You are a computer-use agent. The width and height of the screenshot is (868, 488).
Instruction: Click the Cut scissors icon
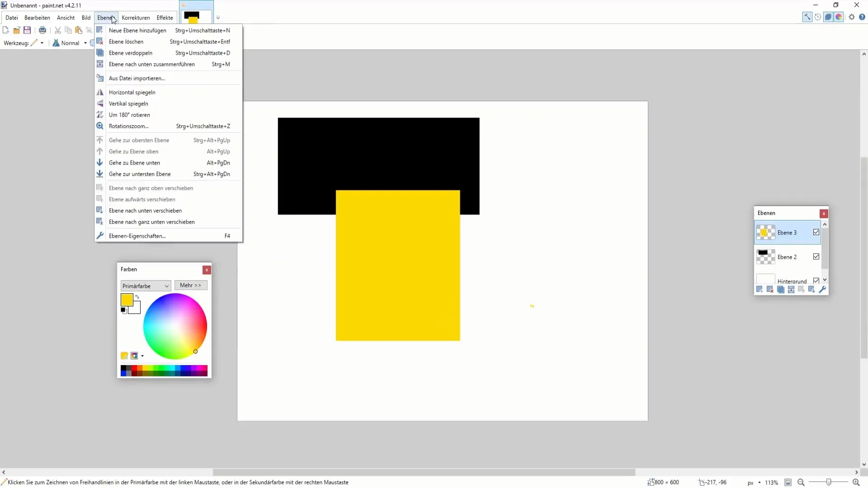pyautogui.click(x=58, y=30)
